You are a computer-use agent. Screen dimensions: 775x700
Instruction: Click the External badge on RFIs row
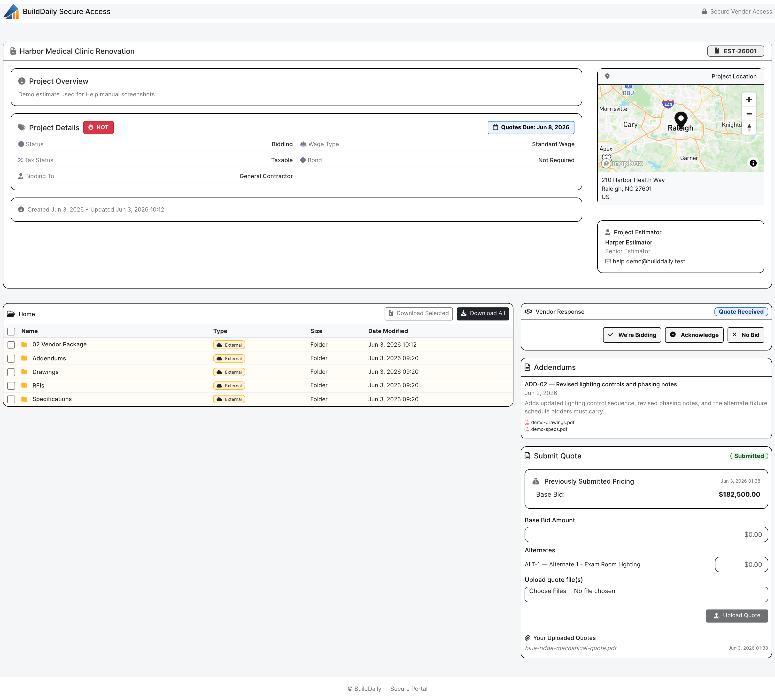point(229,385)
